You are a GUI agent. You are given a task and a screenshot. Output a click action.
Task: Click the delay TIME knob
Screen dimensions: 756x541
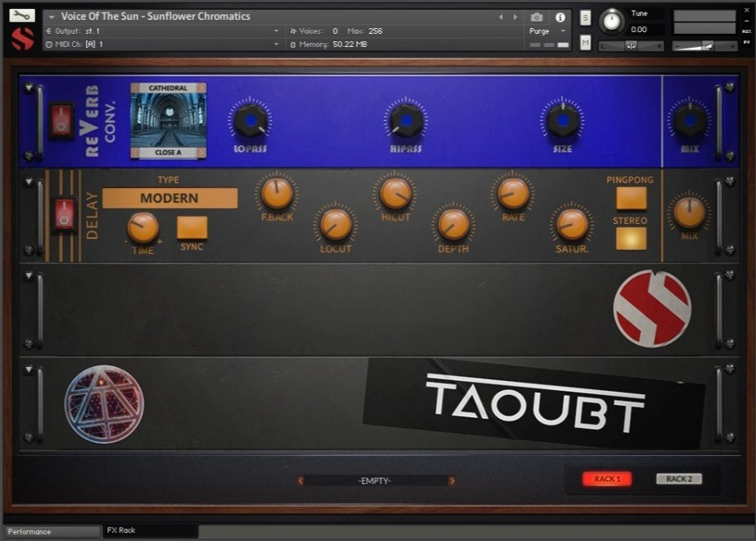coord(143,228)
